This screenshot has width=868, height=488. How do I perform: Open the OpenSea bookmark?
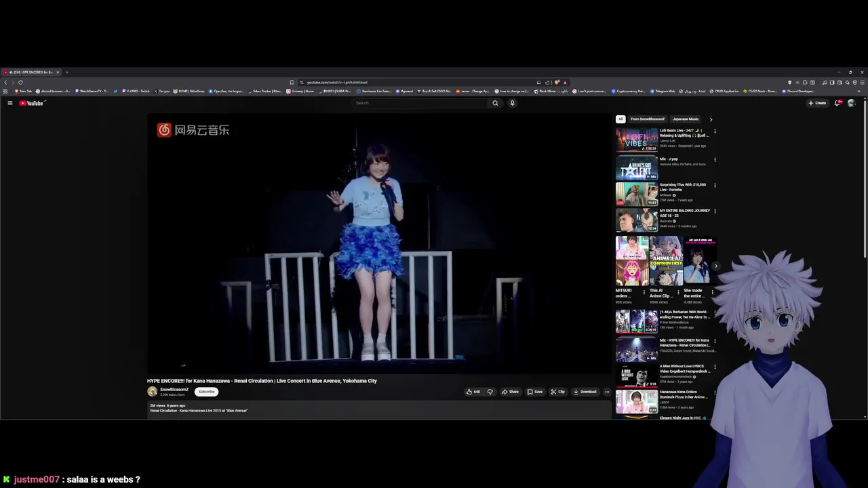pyautogui.click(x=226, y=91)
